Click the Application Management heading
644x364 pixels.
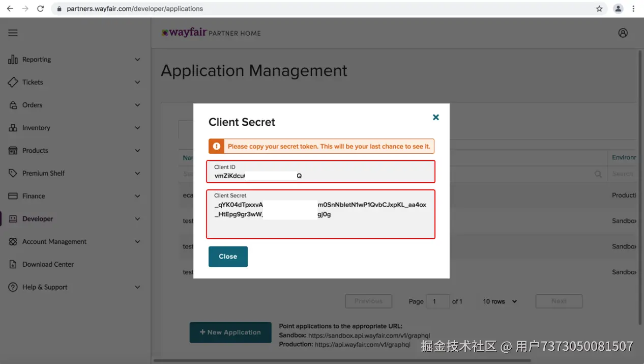point(254,71)
